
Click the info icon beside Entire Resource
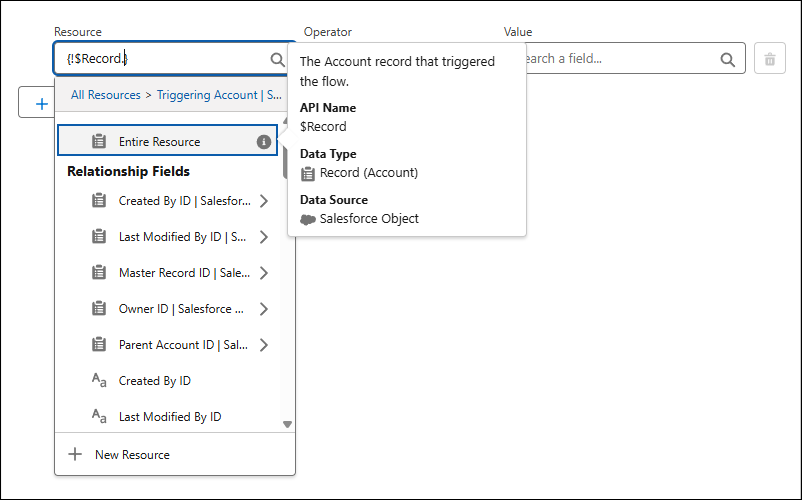click(264, 142)
